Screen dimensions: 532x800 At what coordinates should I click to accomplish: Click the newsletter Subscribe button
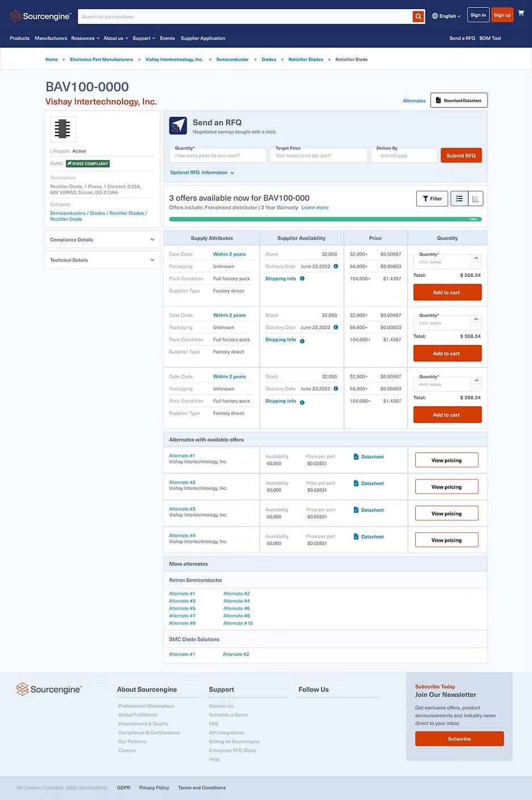pos(459,739)
